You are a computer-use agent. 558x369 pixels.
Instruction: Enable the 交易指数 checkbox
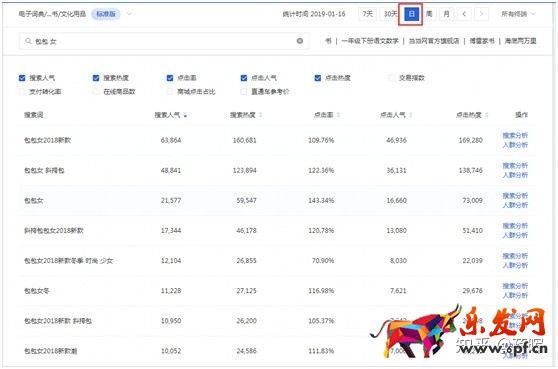point(392,78)
